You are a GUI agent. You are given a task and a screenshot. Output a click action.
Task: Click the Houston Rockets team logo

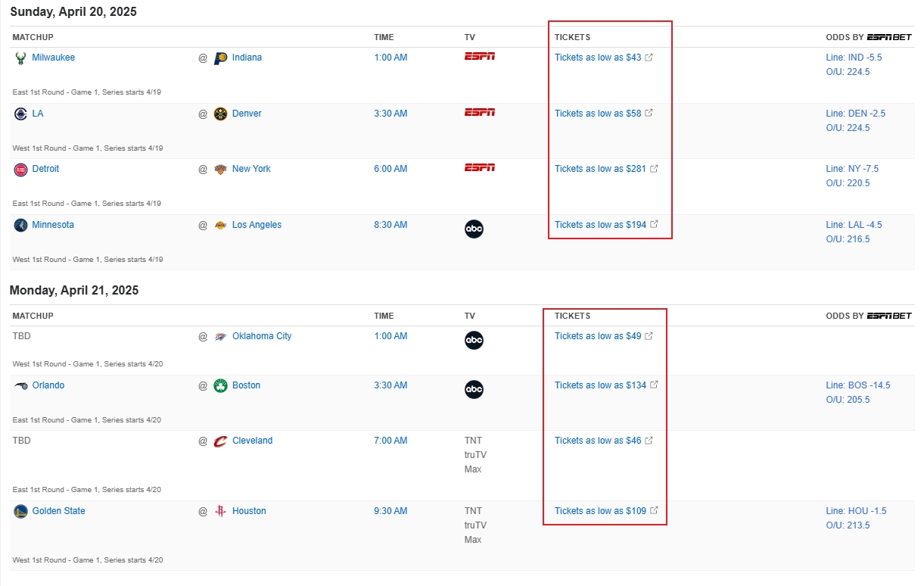pos(220,512)
